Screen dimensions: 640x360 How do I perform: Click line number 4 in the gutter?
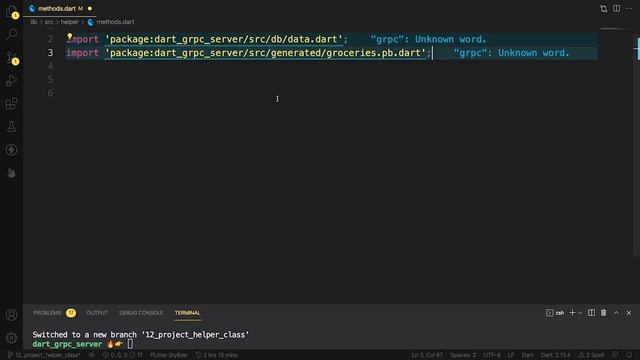click(50, 66)
